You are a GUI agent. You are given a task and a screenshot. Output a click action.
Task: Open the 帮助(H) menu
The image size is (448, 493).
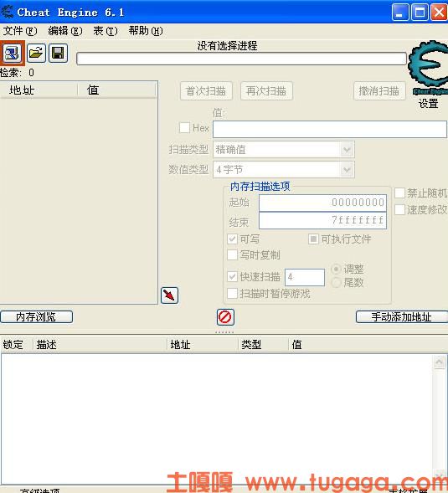point(146,31)
